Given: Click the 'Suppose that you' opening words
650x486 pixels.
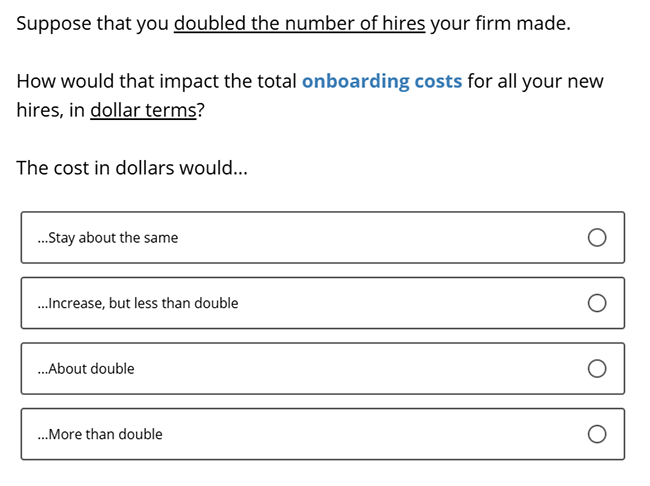Looking at the screenshot, I should pos(92,24).
